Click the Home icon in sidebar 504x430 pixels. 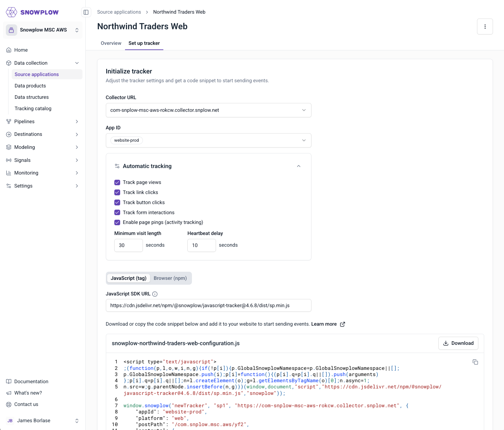(9, 50)
